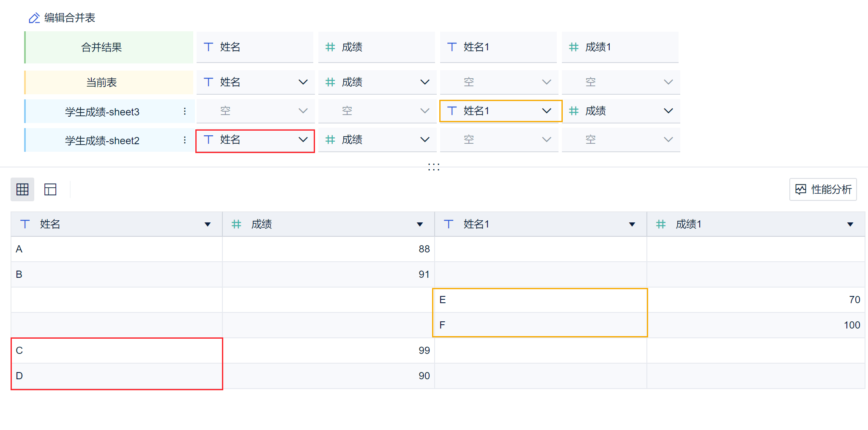Click the number type icon of 成绩 preview column
Viewport: 868px width, 430px height.
pos(236,224)
